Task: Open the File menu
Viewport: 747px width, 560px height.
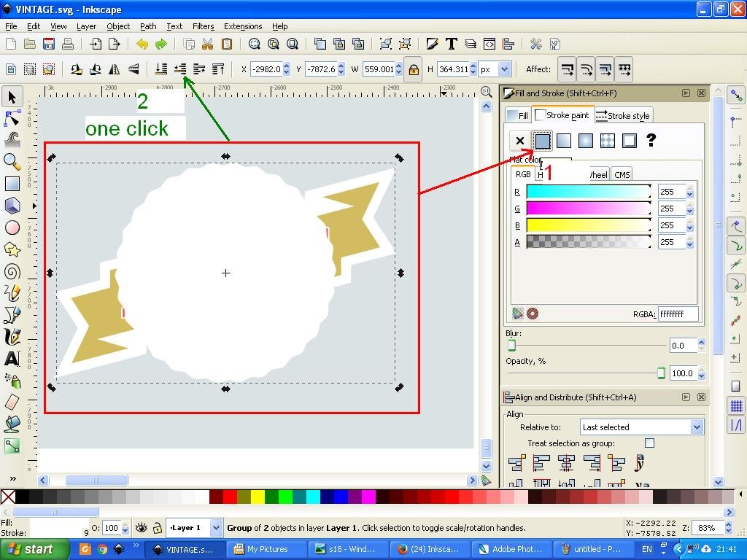Action: click(11, 26)
